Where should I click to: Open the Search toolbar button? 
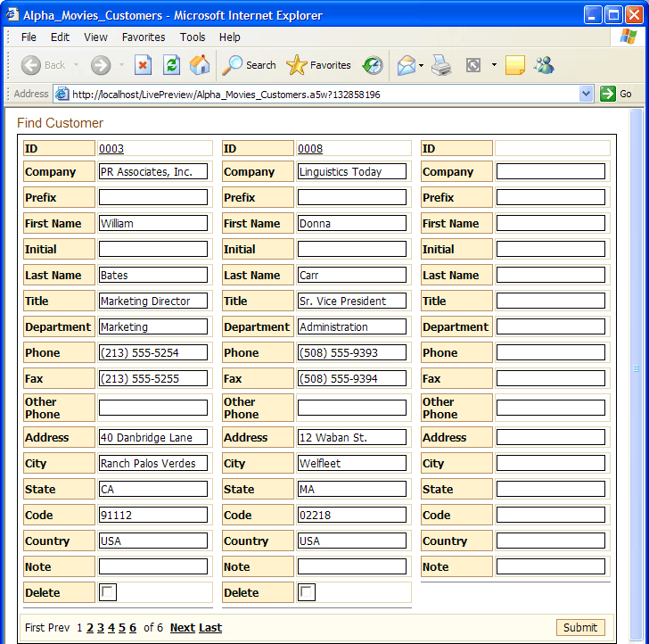(250, 65)
